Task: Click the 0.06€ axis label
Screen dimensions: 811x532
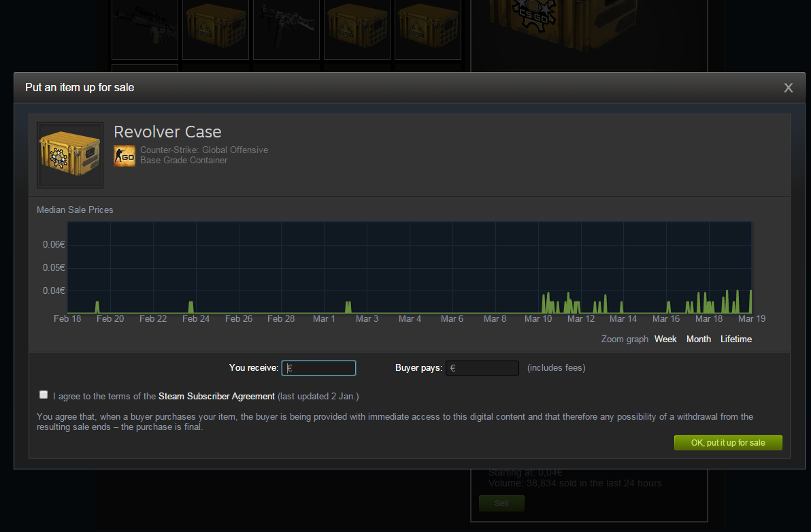Action: point(54,244)
